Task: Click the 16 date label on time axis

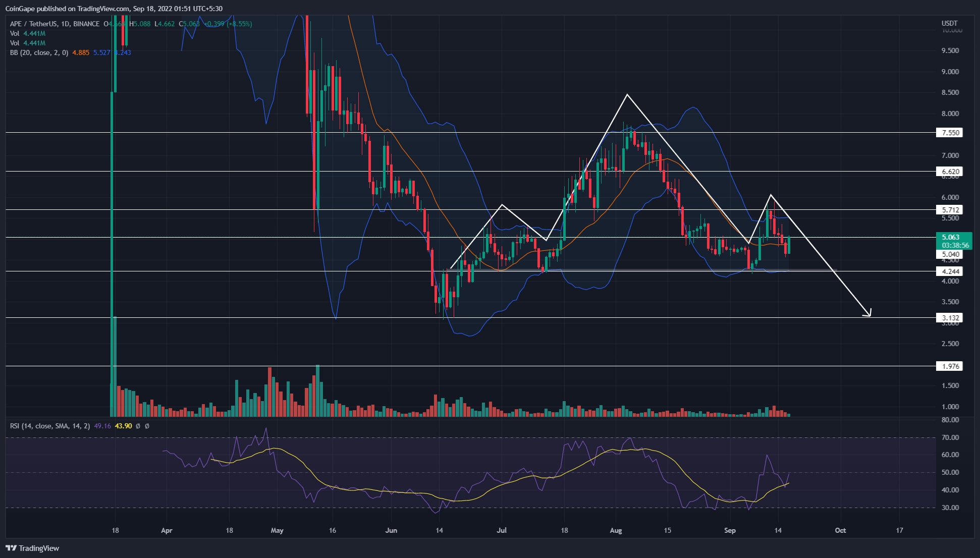Action: click(332, 530)
